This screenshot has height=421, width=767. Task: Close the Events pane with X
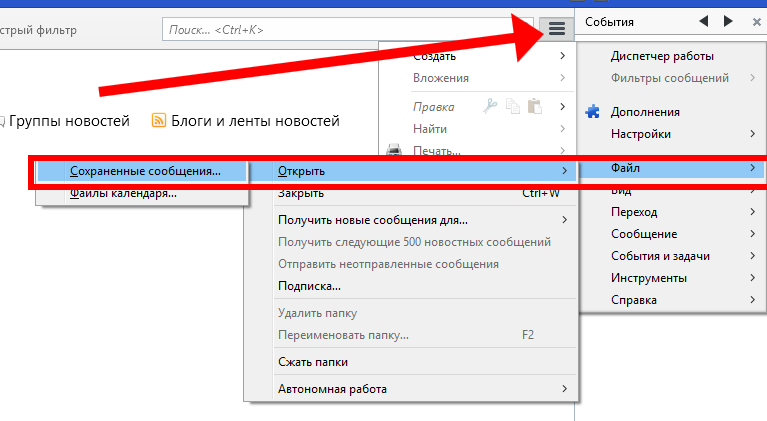coord(757,21)
